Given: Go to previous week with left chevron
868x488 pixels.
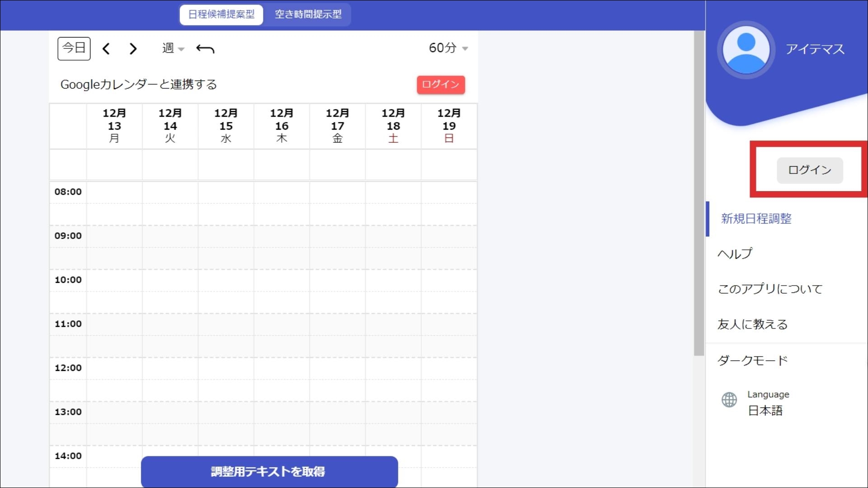Looking at the screenshot, I should [106, 49].
